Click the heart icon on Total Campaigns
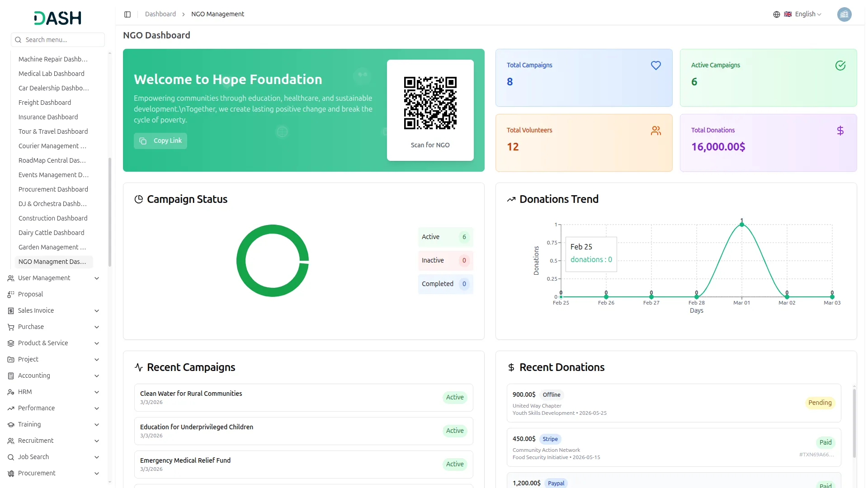Image resolution: width=868 pixels, height=488 pixels. (x=656, y=66)
